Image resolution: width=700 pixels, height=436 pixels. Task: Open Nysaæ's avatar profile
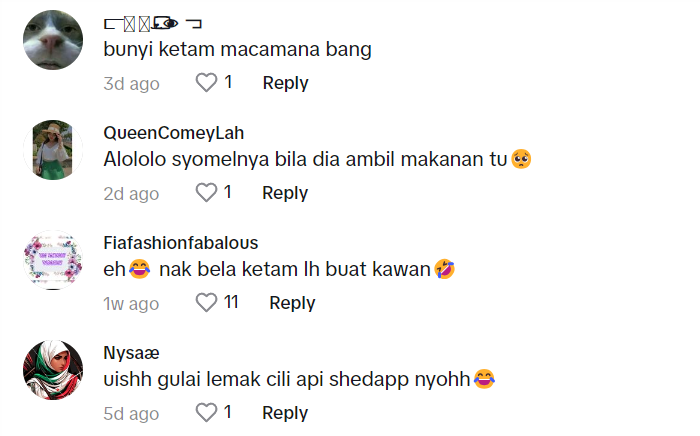52,370
